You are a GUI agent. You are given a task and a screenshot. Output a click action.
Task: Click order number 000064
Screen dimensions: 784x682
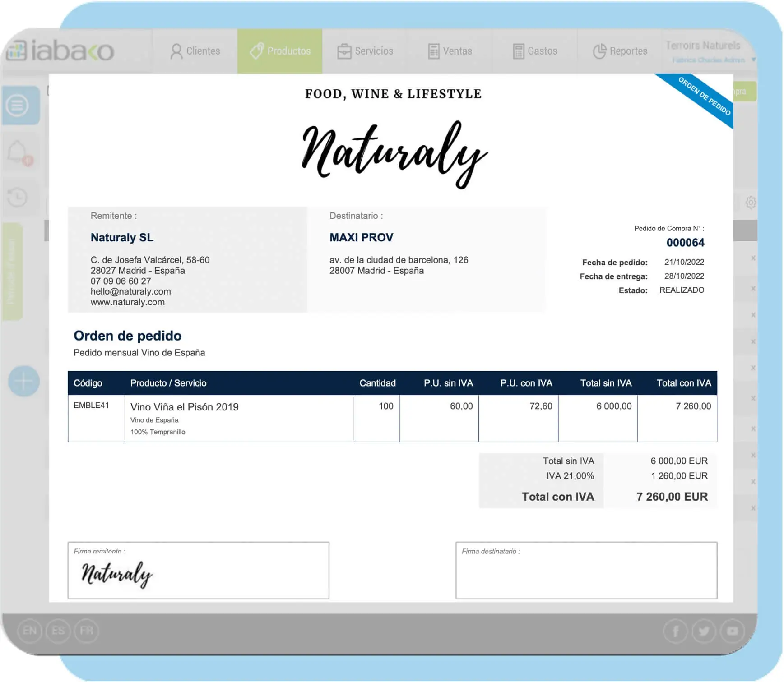pos(685,243)
